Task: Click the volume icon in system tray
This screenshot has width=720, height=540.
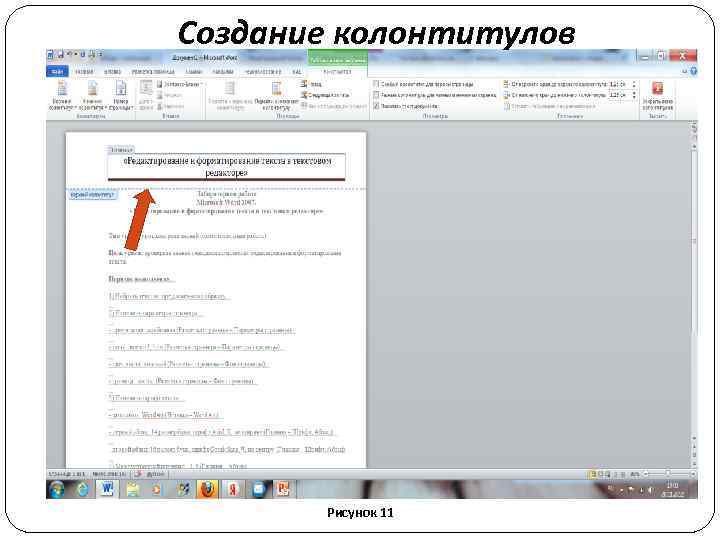Action: click(x=650, y=490)
